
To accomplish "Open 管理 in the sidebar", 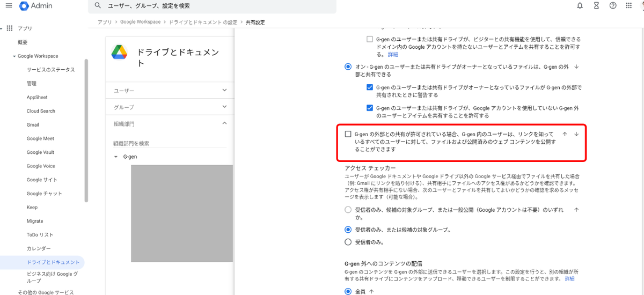I will pyautogui.click(x=32, y=84).
